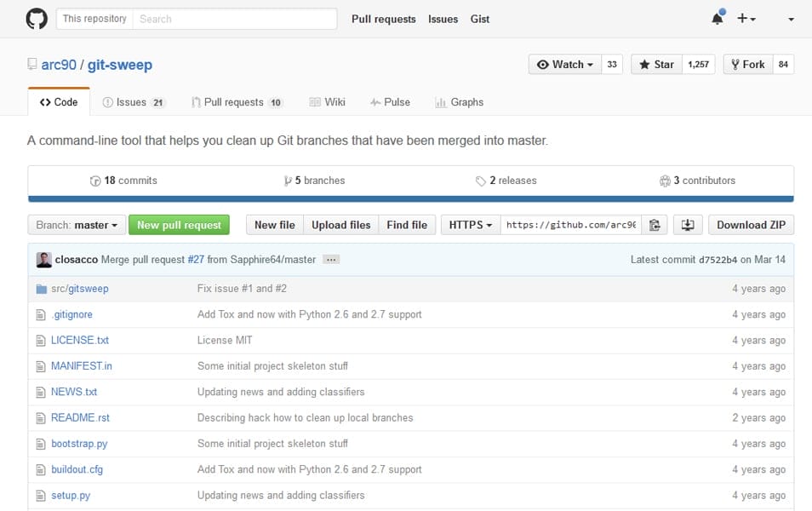Click the Find file button
This screenshot has width=812, height=511.
click(407, 225)
